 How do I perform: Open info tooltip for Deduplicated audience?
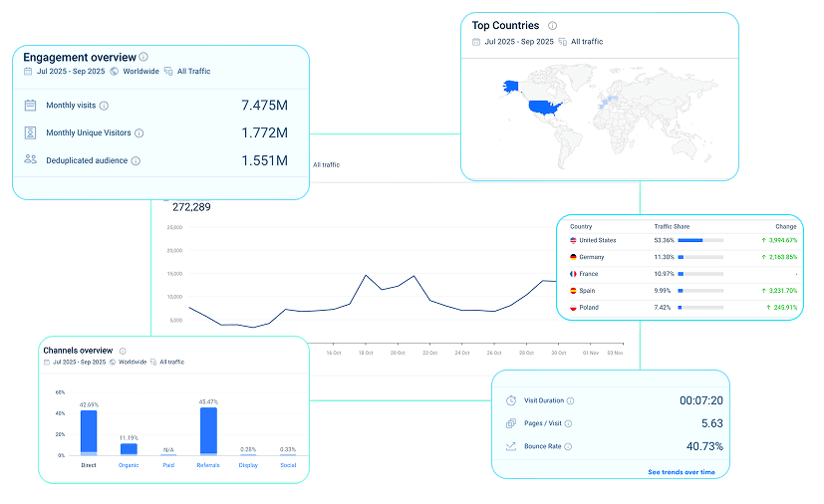tap(136, 160)
